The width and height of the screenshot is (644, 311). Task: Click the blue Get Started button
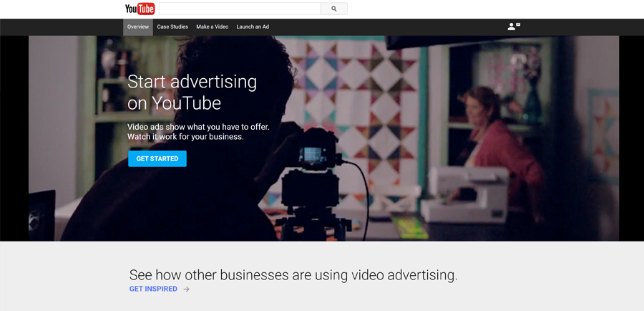[157, 159]
